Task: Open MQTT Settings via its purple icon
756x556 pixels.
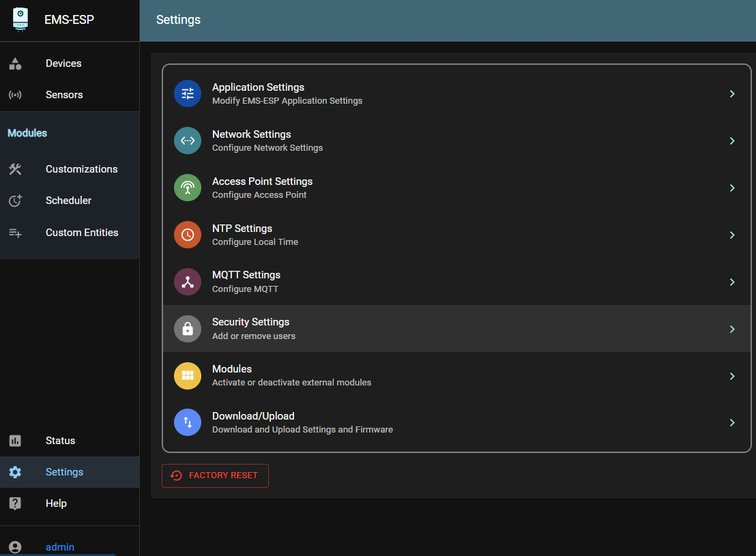Action: pyautogui.click(x=187, y=282)
